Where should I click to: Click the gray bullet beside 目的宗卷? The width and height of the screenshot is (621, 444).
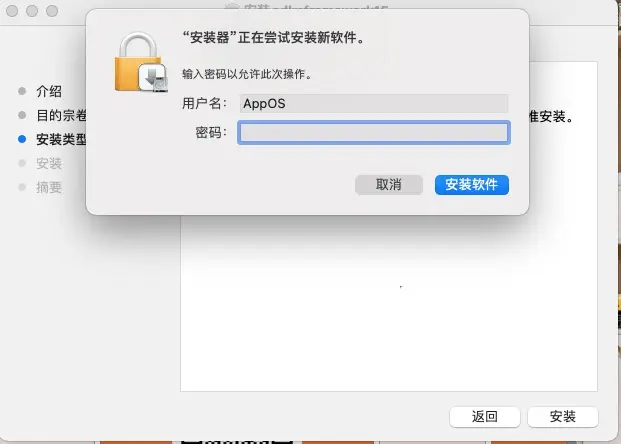coord(22,115)
